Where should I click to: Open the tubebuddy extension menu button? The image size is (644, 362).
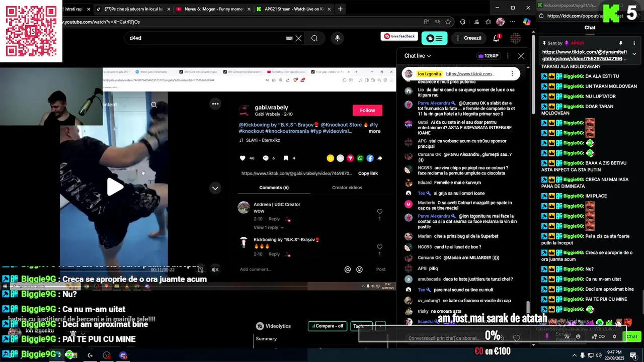click(435, 38)
